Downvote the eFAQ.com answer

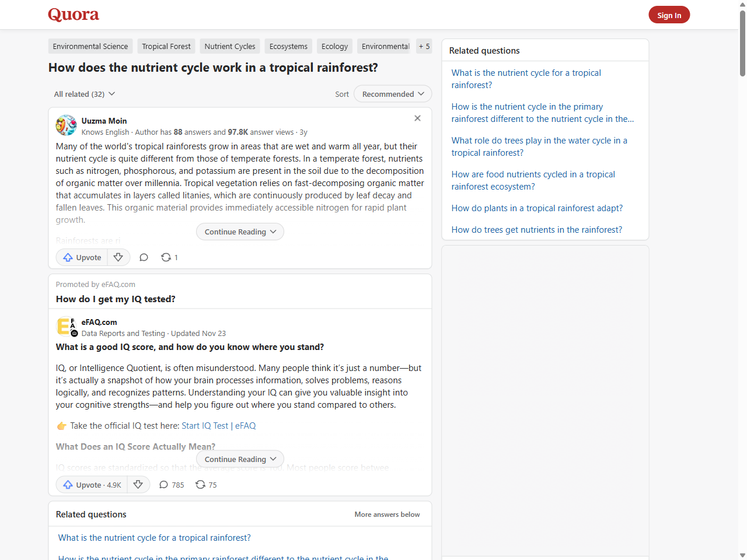138,485
